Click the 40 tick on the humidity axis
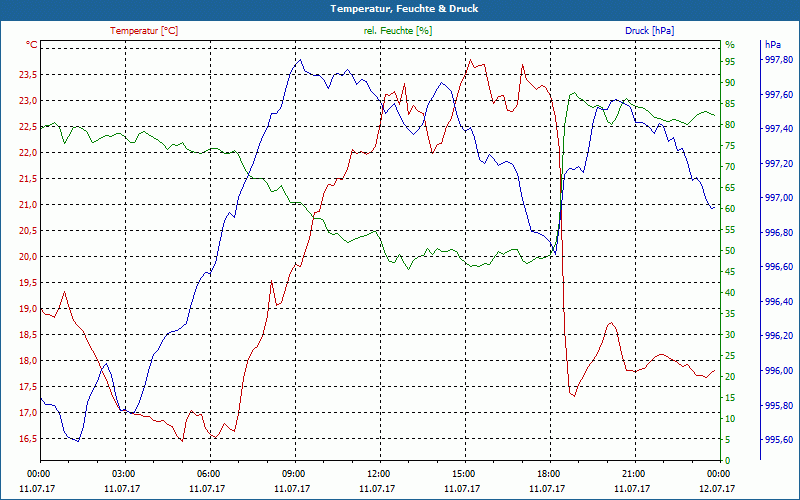This screenshot has width=800, height=500. (x=730, y=293)
